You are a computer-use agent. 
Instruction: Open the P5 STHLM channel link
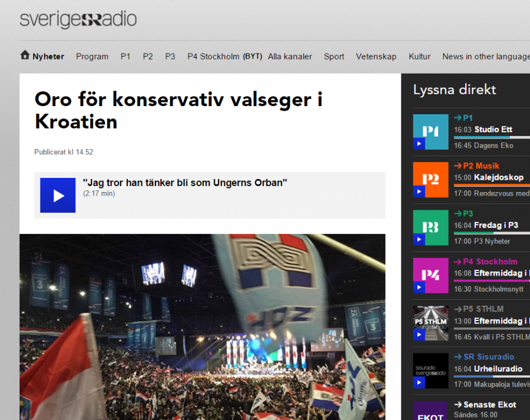(479, 309)
